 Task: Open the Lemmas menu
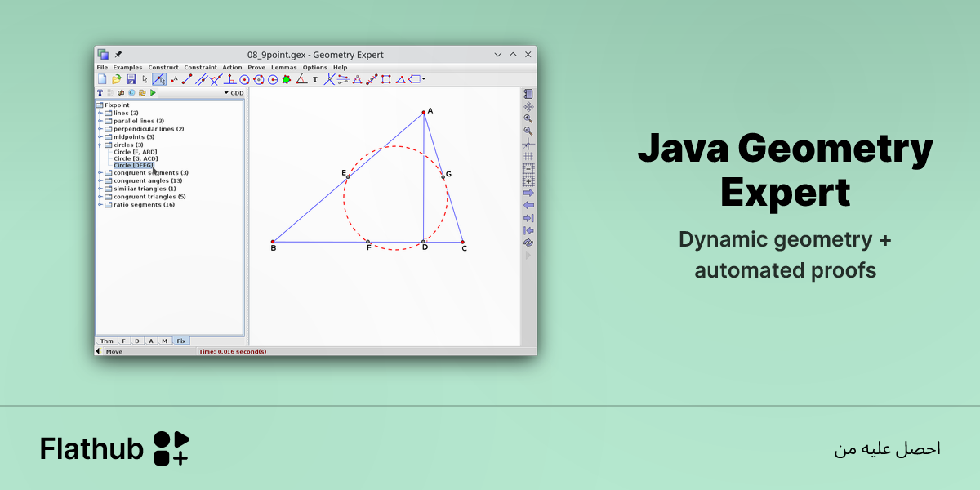pyautogui.click(x=284, y=67)
